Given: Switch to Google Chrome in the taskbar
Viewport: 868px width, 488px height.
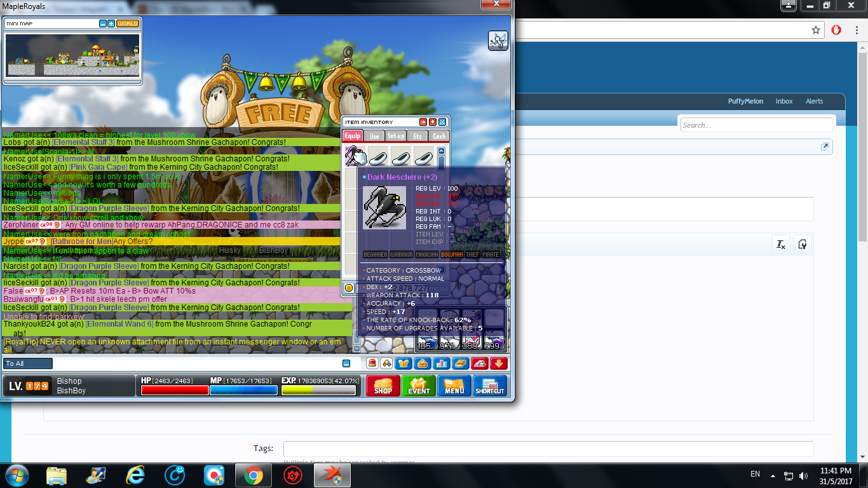Looking at the screenshot, I should click(x=253, y=475).
